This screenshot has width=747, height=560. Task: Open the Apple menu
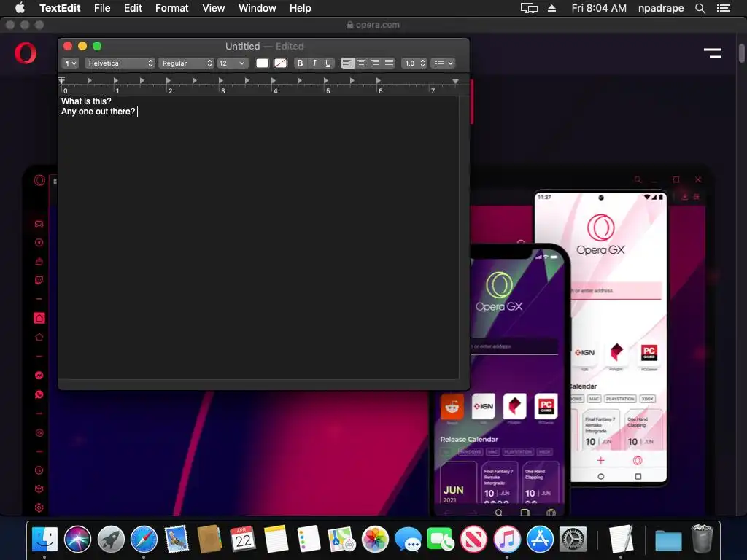click(x=20, y=8)
